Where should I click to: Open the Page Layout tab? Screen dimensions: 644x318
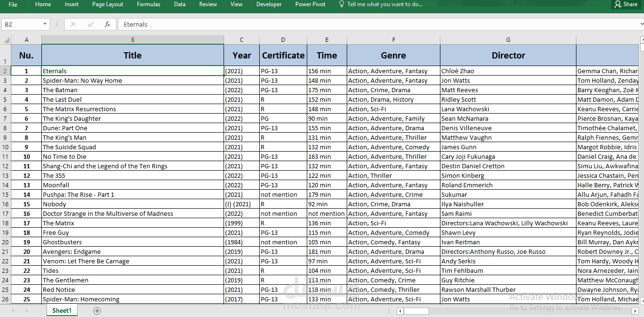pos(107,4)
